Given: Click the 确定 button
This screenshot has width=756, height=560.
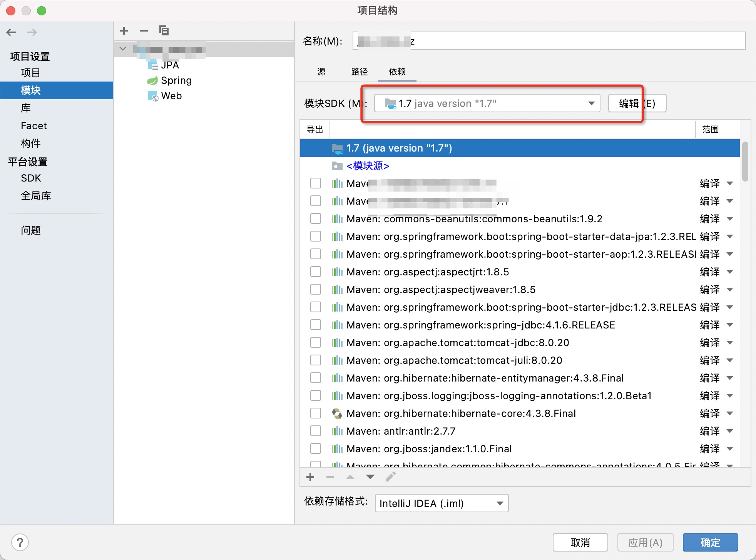Looking at the screenshot, I should tap(710, 542).
